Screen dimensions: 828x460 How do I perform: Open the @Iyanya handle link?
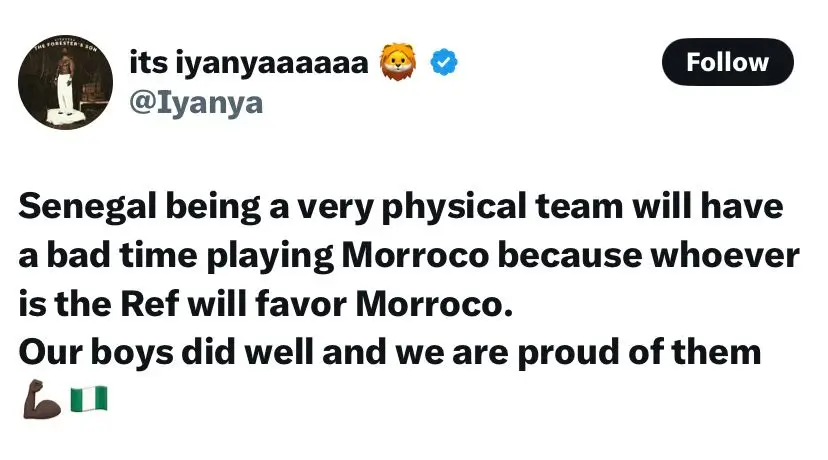[196, 102]
